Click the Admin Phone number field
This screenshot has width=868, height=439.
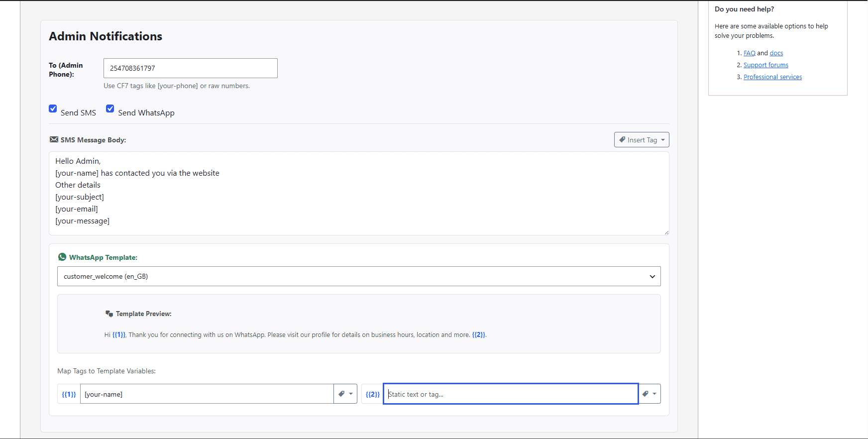191,68
